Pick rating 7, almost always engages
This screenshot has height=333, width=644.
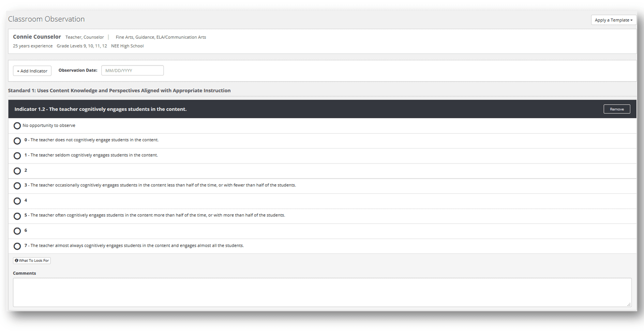tap(17, 246)
